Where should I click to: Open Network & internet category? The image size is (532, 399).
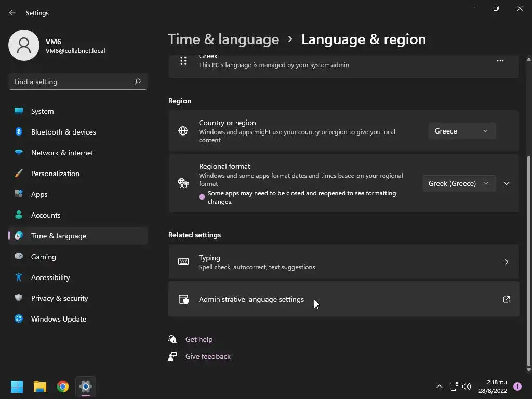[78, 153]
